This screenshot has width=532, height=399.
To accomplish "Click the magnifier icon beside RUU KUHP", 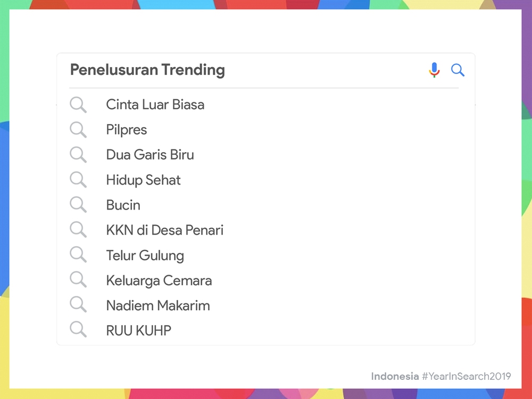I will coord(78,329).
